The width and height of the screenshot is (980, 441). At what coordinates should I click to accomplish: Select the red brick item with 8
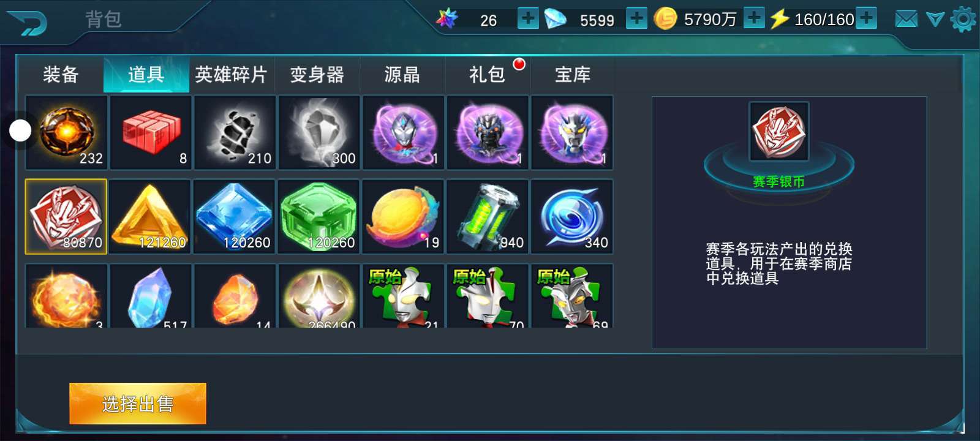coord(151,132)
